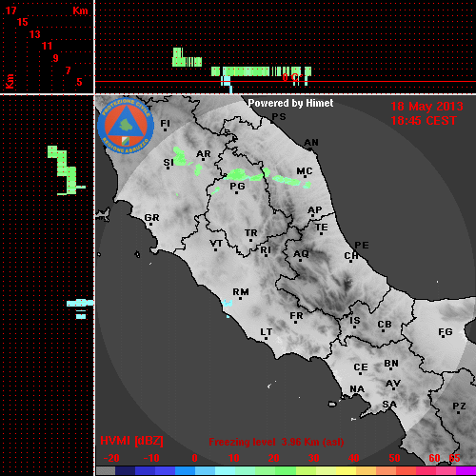
Task: Click the 17 Km altitude label
Action: (x=11, y=10)
